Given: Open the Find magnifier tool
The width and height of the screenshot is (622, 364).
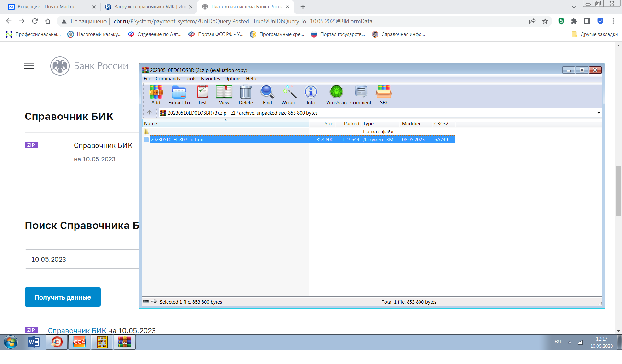Looking at the screenshot, I should click(x=268, y=95).
